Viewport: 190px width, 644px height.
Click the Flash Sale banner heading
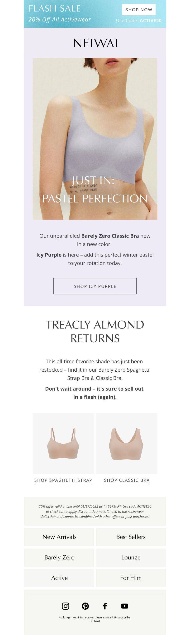coord(55,9)
